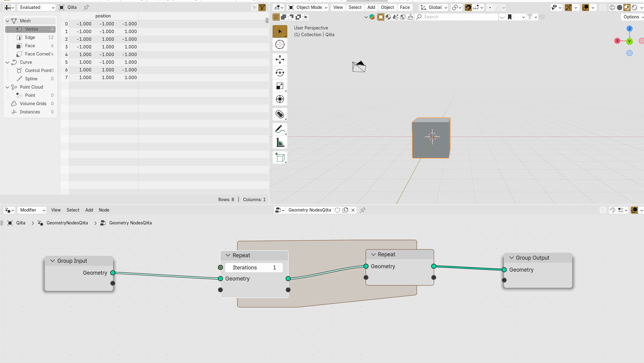Open the Object Mode dropdown
The height and width of the screenshot is (363, 644).
coord(308,7)
